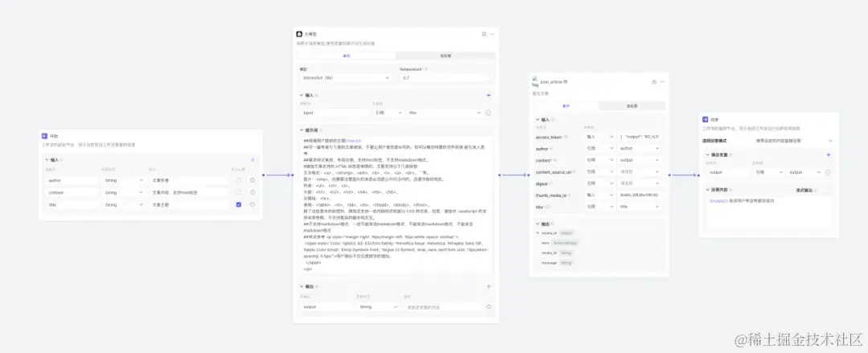Click the output name field in large model node
The height and width of the screenshot is (353, 868).
[326, 306]
